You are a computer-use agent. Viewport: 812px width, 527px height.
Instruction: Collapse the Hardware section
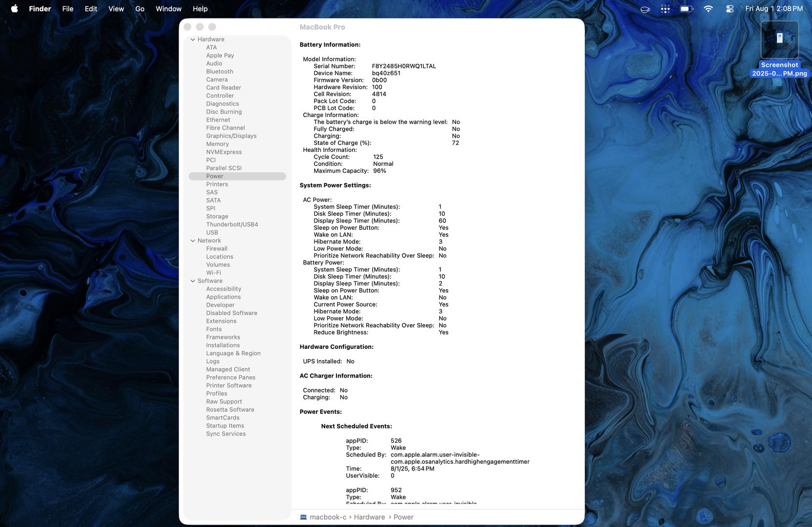point(193,40)
